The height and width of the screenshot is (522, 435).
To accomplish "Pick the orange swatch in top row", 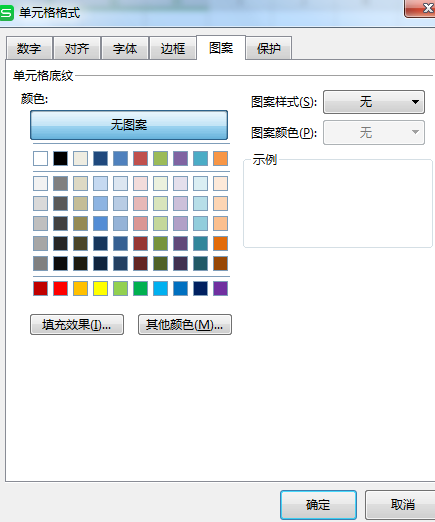I will 220,158.
